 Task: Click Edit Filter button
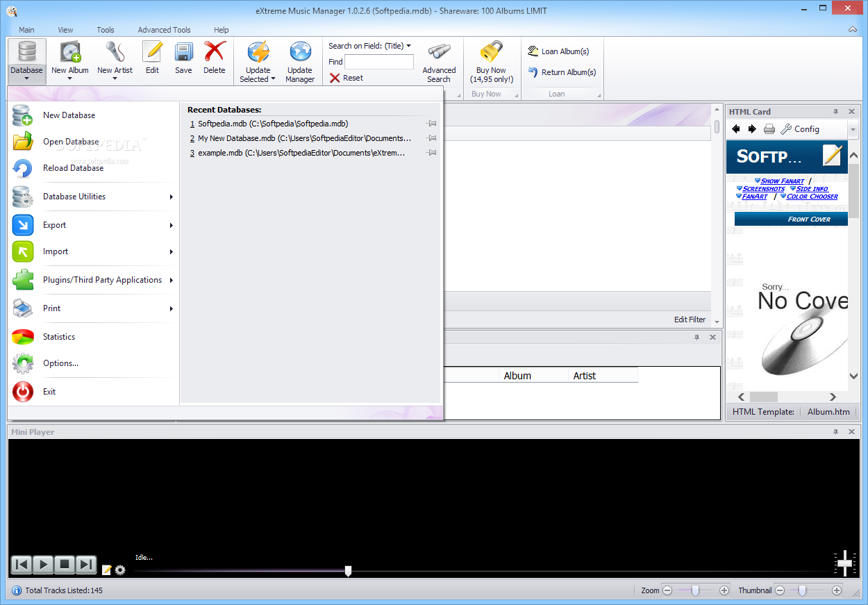click(690, 320)
